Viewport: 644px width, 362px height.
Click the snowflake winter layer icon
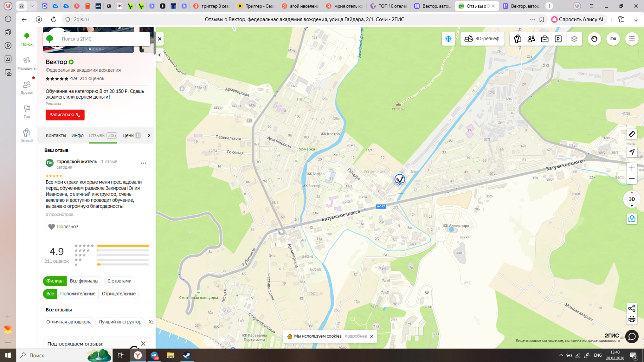448,39
